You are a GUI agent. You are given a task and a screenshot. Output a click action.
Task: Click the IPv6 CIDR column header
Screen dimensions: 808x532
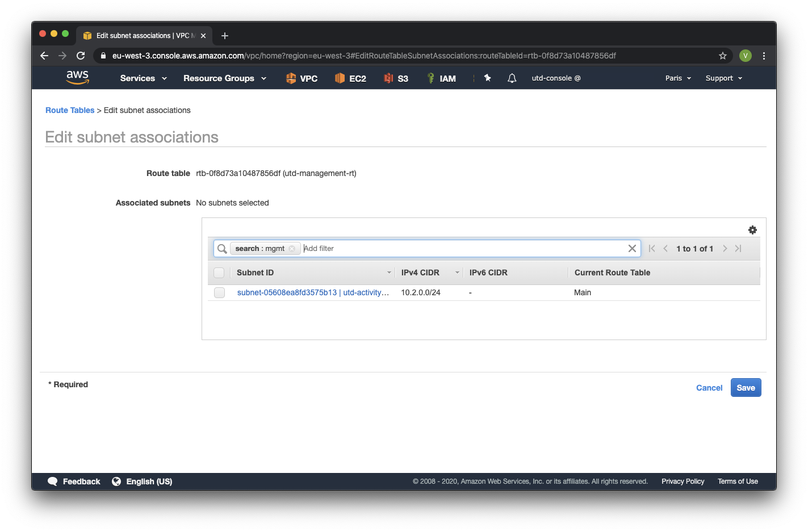pos(488,273)
